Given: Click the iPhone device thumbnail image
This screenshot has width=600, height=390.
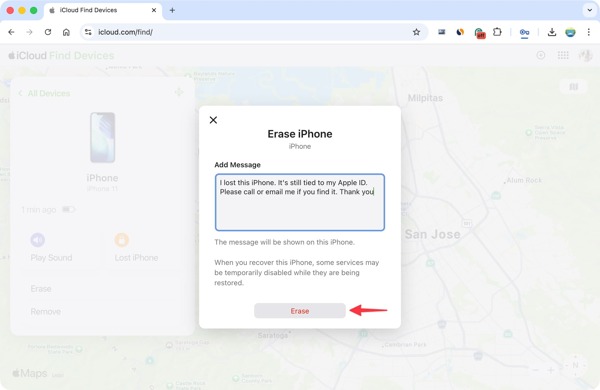Looking at the screenshot, I should click(103, 137).
